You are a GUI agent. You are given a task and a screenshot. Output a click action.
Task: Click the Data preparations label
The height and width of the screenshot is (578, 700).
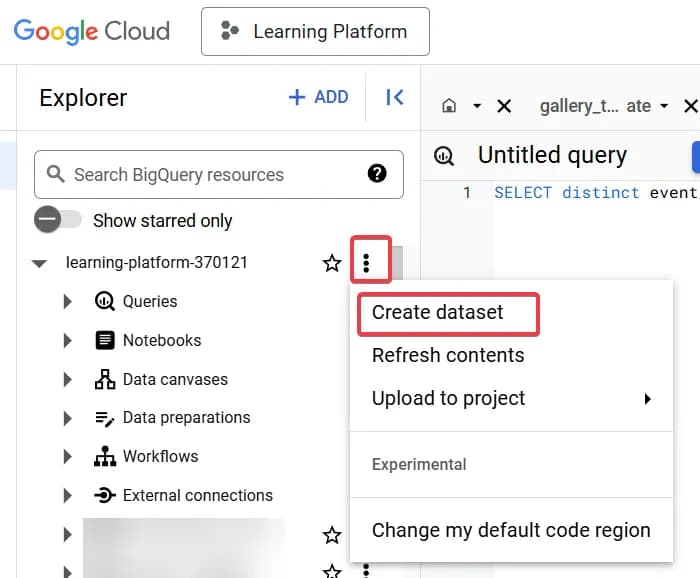(187, 418)
